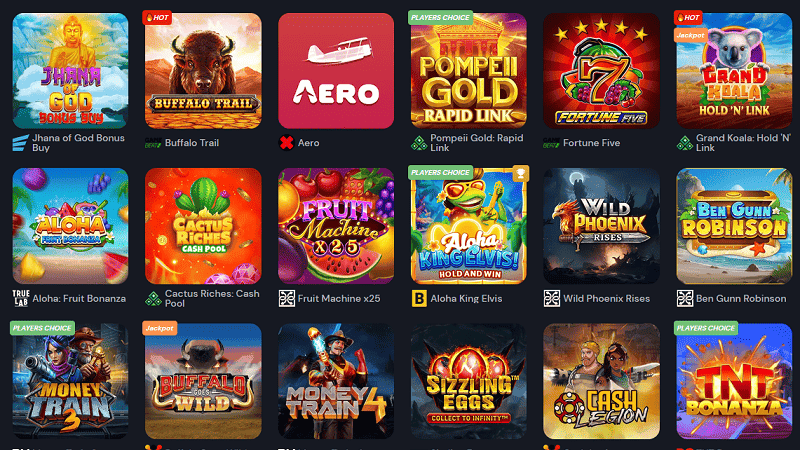This screenshot has height=450, width=800.
Task: Click the green diamond icon beside Cactus Riches
Action: click(154, 298)
